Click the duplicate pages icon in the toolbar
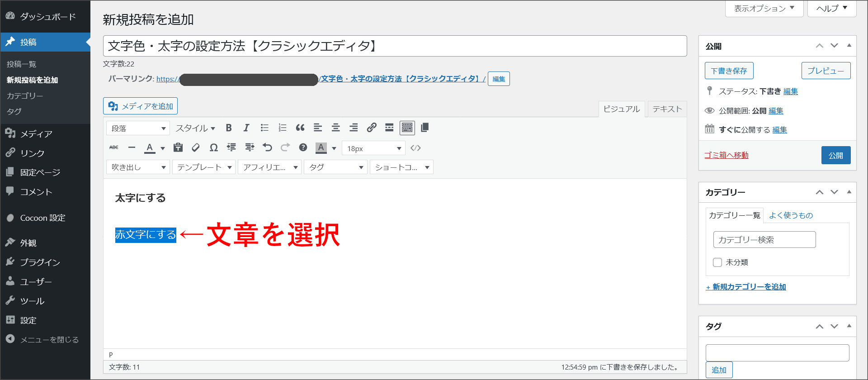Screen dimensions: 868x380 (x=425, y=128)
